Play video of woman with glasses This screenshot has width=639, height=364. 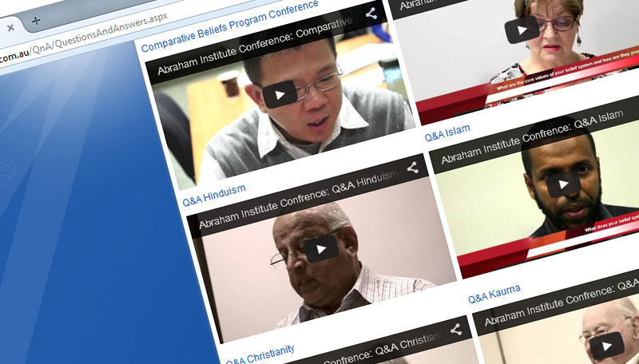tap(522, 30)
